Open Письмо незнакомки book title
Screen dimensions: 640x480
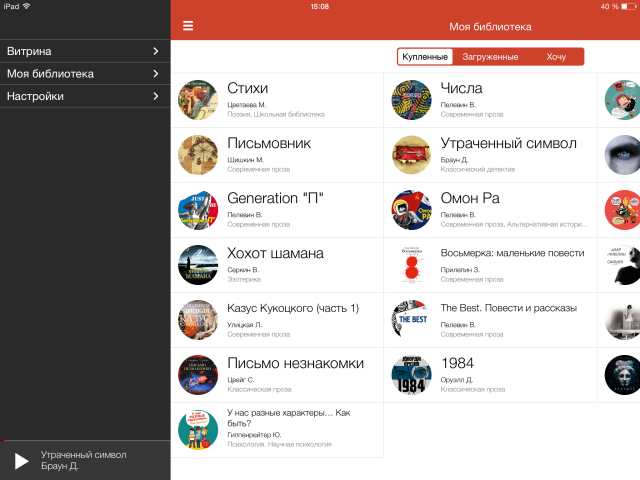point(295,363)
